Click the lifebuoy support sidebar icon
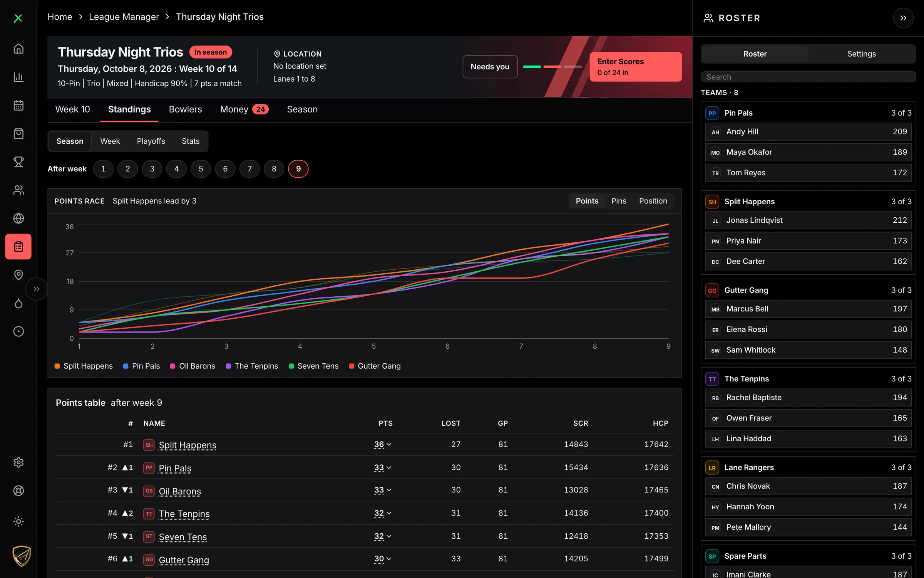The width and height of the screenshot is (924, 578). click(x=18, y=491)
